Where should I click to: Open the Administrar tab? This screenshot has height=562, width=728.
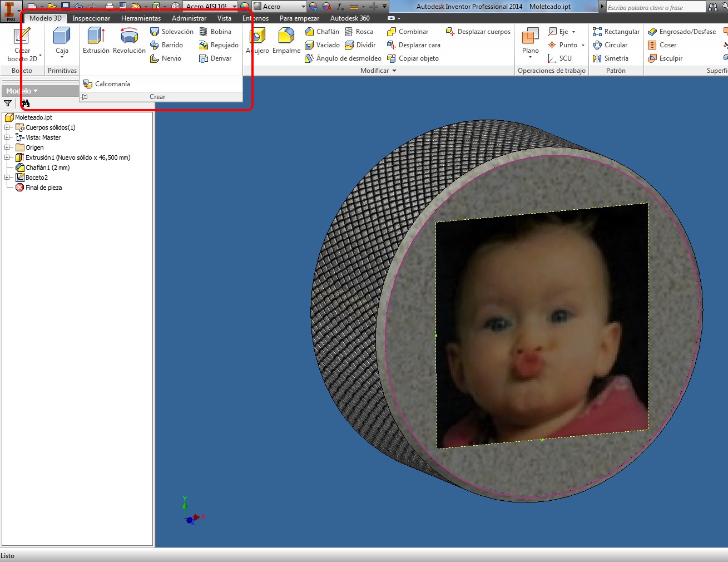pyautogui.click(x=189, y=18)
